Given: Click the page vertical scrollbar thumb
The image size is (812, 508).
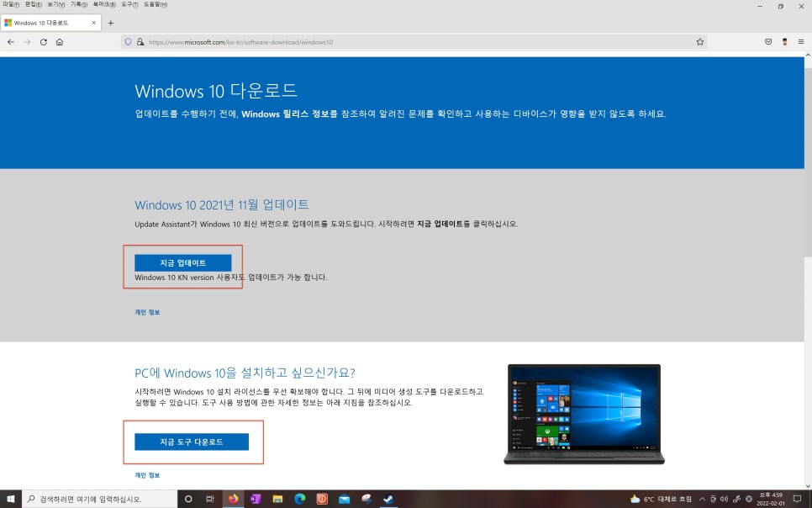Looking at the screenshot, I should pos(808,161).
